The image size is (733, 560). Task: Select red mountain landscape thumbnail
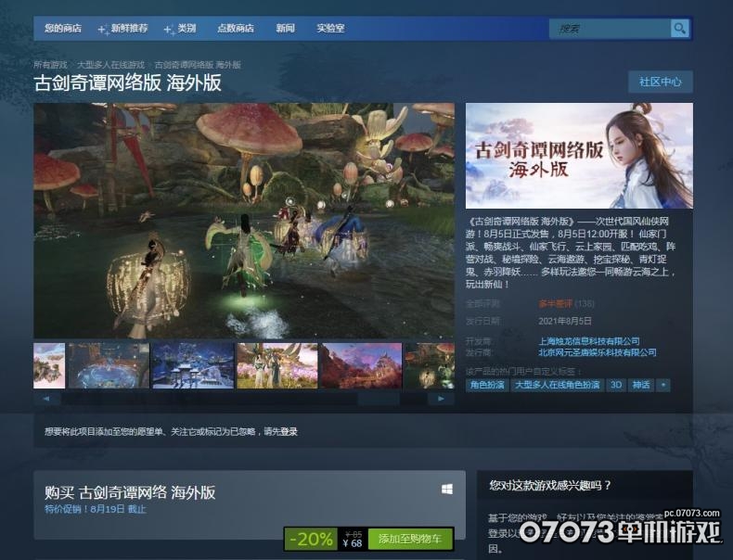[x=361, y=365]
